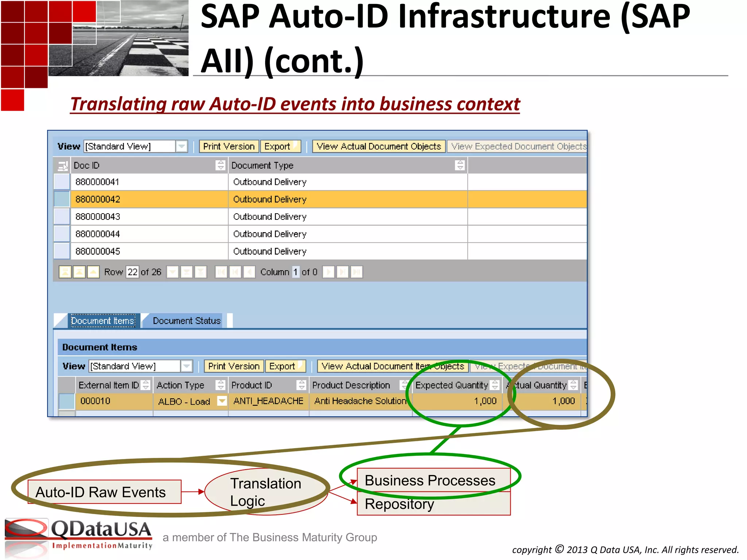Click the Column number field showing 1
This screenshot has width=747, height=560.
295,272
